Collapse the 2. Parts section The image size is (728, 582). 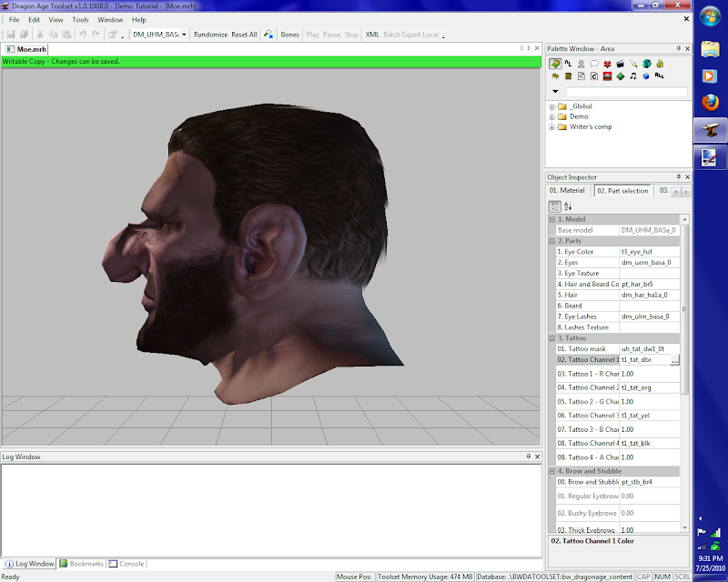551,241
